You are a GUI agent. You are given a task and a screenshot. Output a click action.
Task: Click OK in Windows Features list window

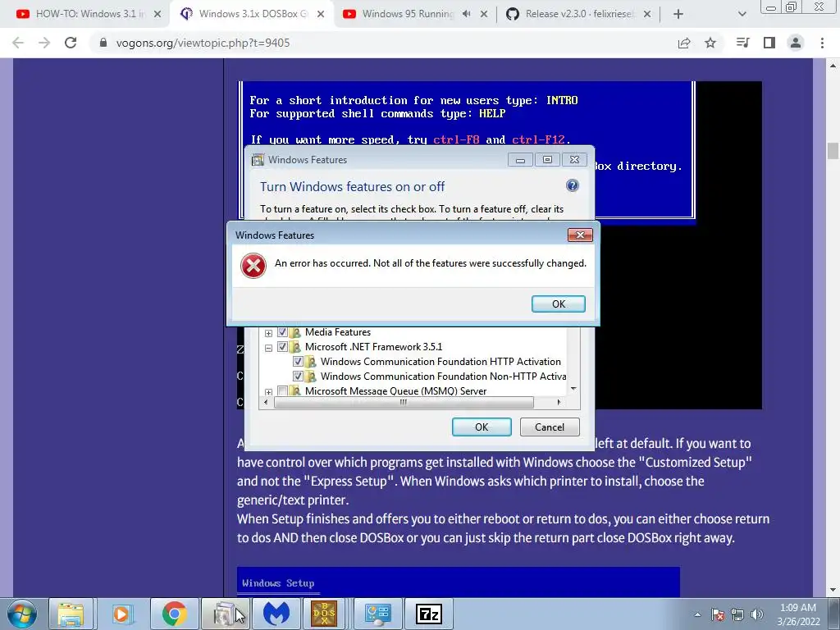coord(482,427)
